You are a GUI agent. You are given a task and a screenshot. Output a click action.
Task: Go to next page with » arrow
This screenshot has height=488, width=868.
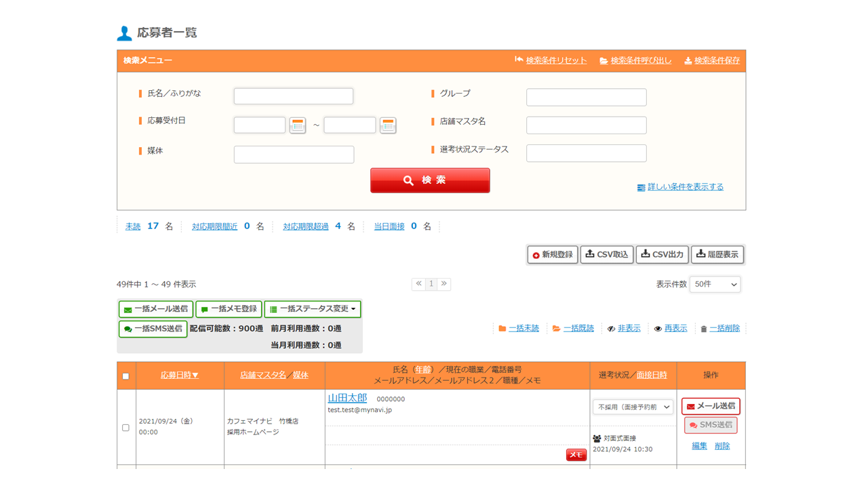(x=444, y=284)
